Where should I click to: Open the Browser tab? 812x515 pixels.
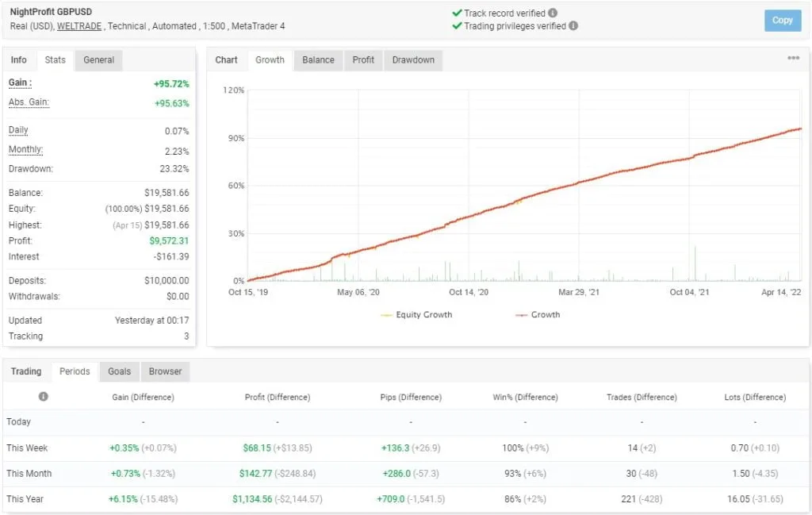point(165,371)
